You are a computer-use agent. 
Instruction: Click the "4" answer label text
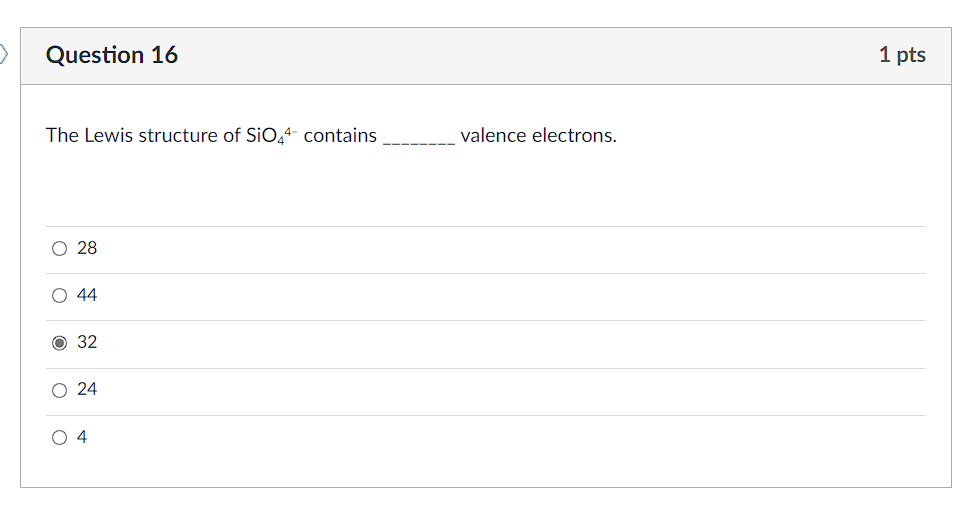point(82,437)
